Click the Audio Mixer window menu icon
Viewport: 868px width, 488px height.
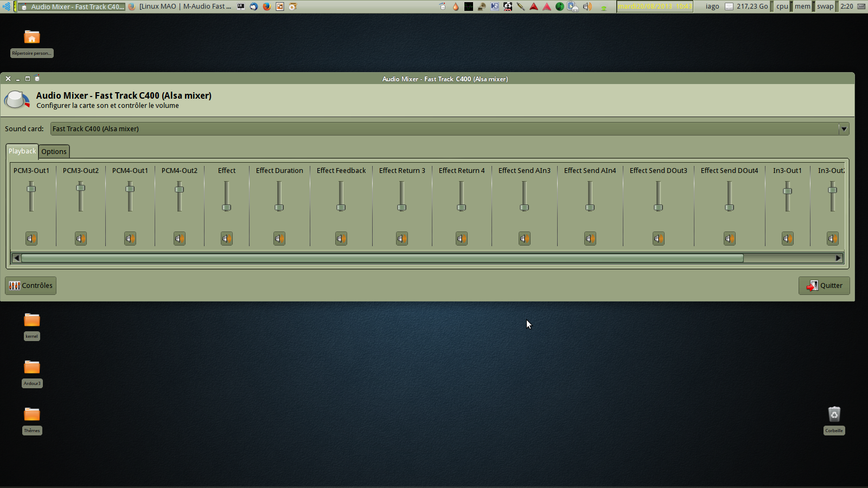click(37, 79)
